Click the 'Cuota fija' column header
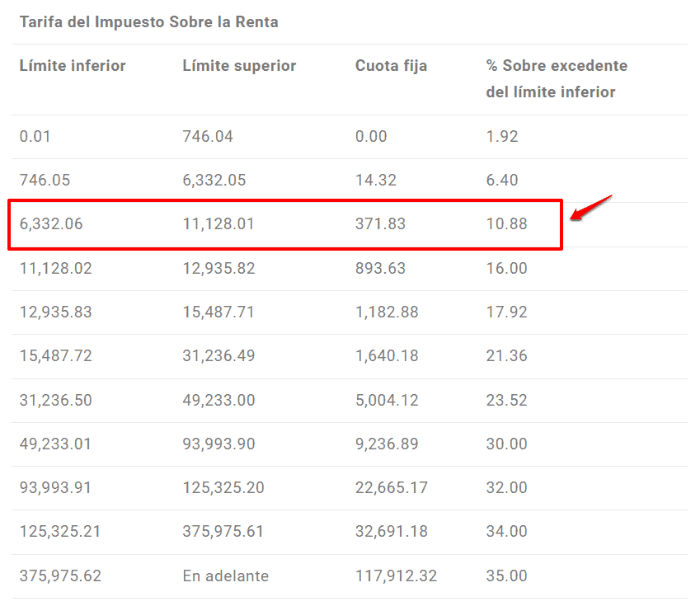The image size is (700, 606). point(391,66)
